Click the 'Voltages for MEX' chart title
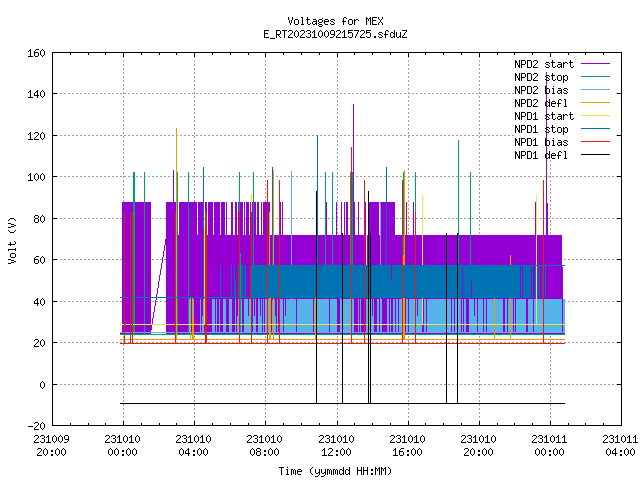This screenshot has width=640, height=480. point(335,21)
